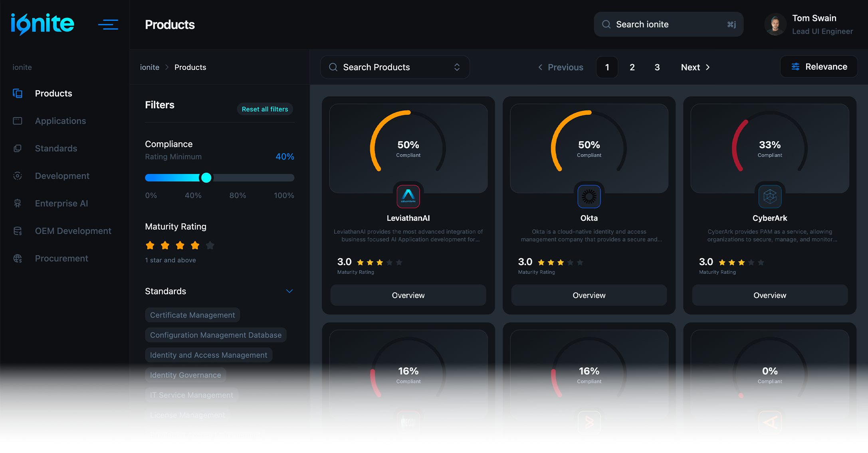Viewport: 868px width, 453px height.
Task: Set Maturity Rating filter to two stars
Action: [165, 245]
